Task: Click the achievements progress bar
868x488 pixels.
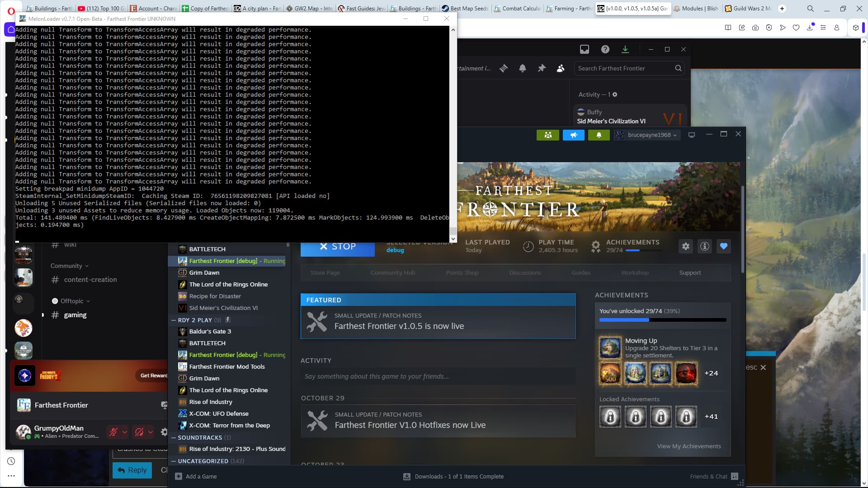Action: (x=662, y=320)
